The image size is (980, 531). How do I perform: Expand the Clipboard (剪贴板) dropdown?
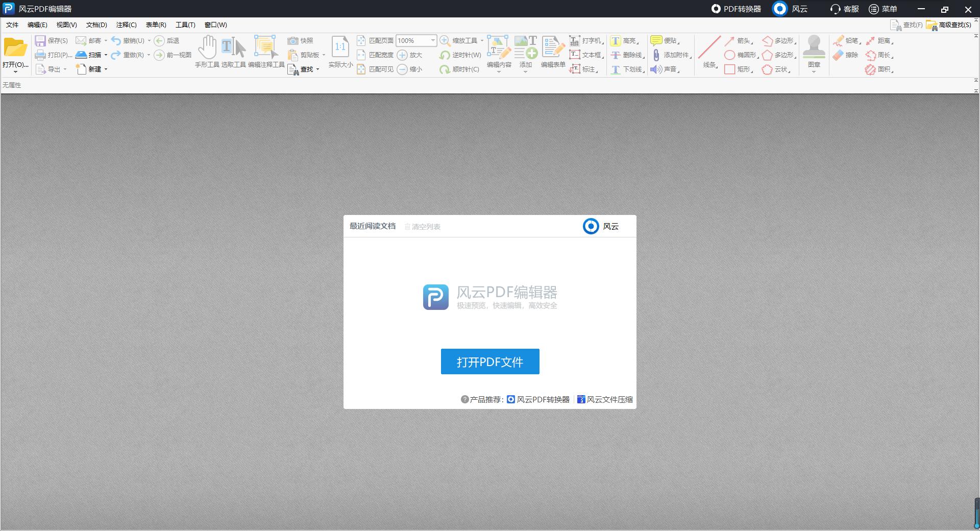coord(324,55)
